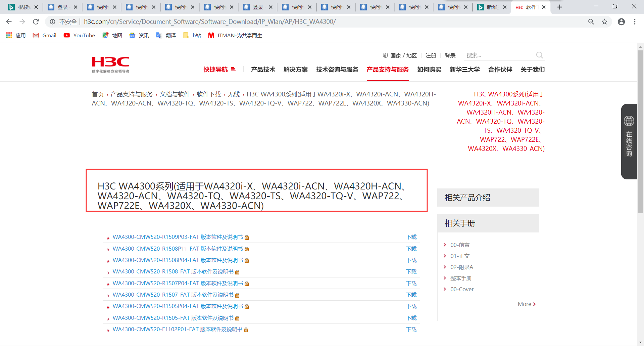The width and height of the screenshot is (644, 346).
Task: Open the browser zoom magnifier icon
Action: coord(591,22)
